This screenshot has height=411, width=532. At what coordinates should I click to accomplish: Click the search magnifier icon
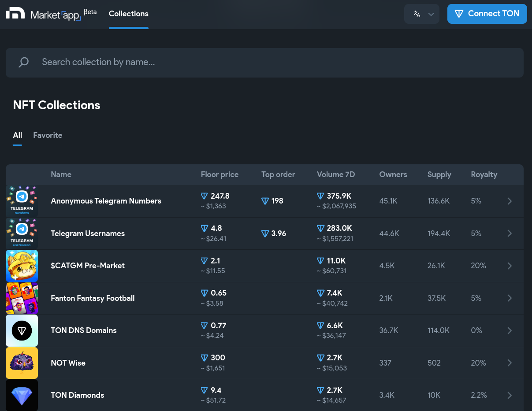[x=24, y=62]
